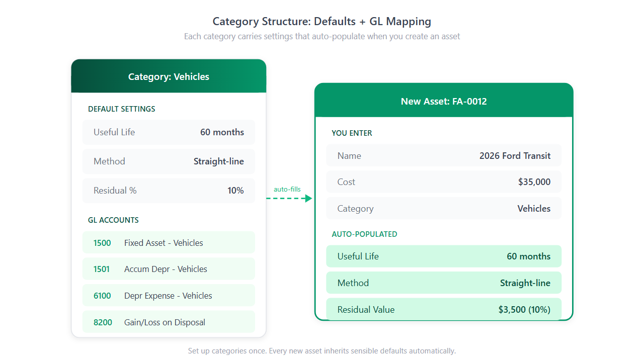Select account number 1501
This screenshot has height=362, width=644.
pos(102,269)
